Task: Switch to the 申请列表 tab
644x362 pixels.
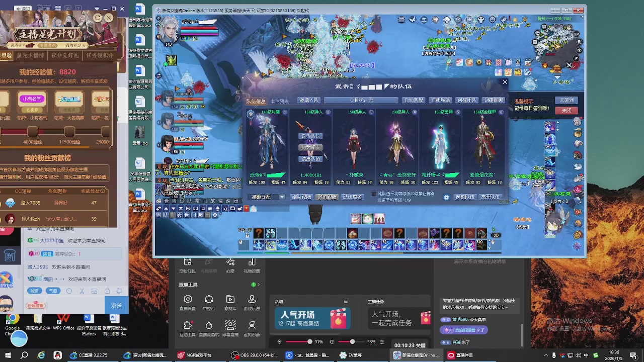Action: 279,101
